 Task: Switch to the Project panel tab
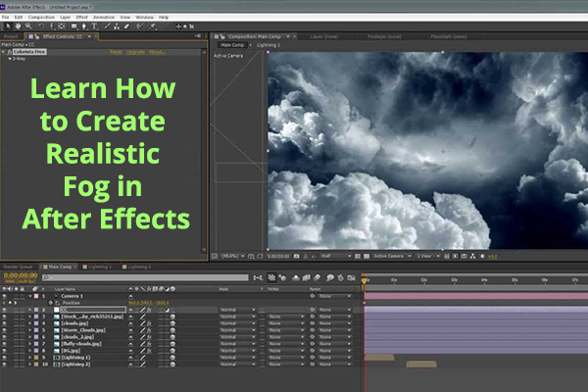click(x=11, y=36)
